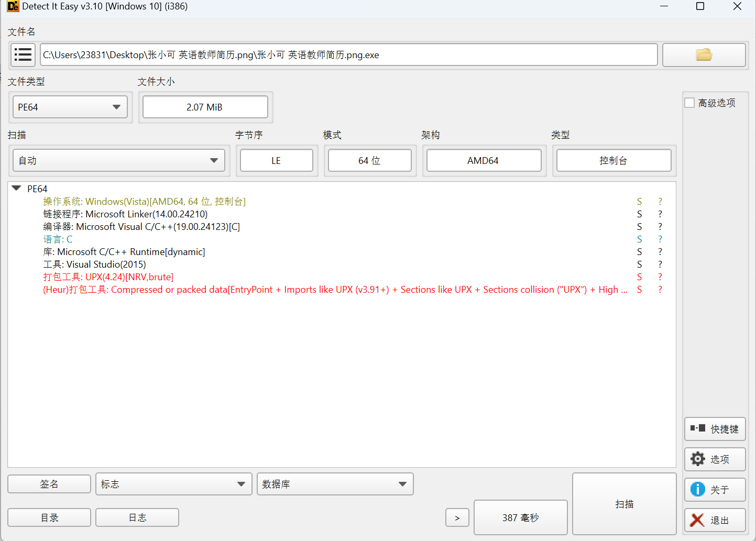Click S link on the Microsoft Linker row
This screenshot has width=756, height=541.
(x=639, y=214)
